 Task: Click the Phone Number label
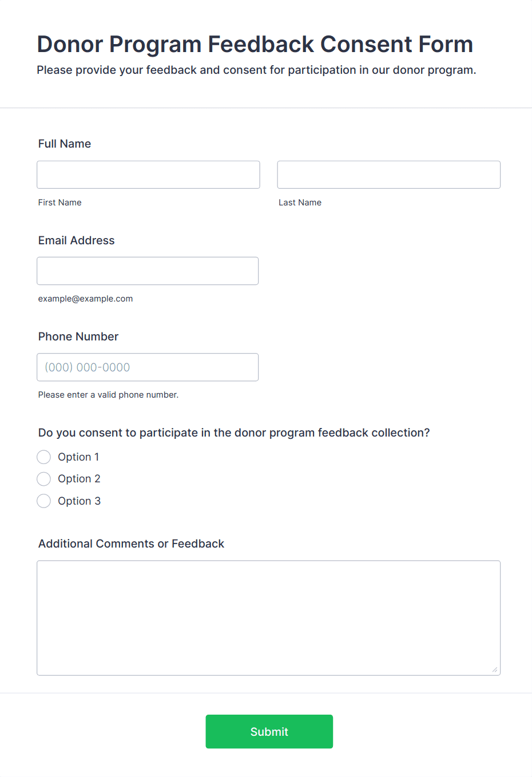point(78,336)
